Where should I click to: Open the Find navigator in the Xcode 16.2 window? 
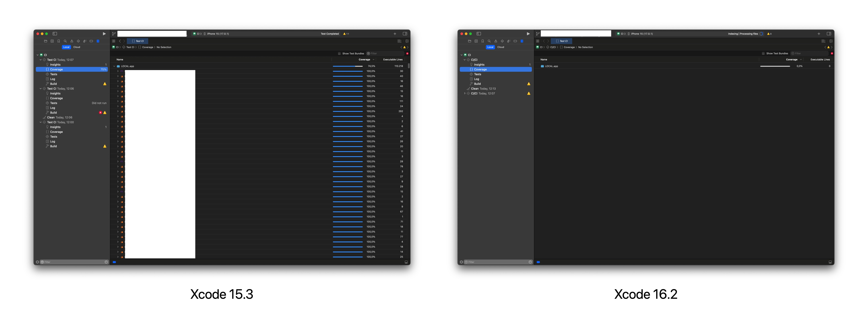(x=489, y=41)
